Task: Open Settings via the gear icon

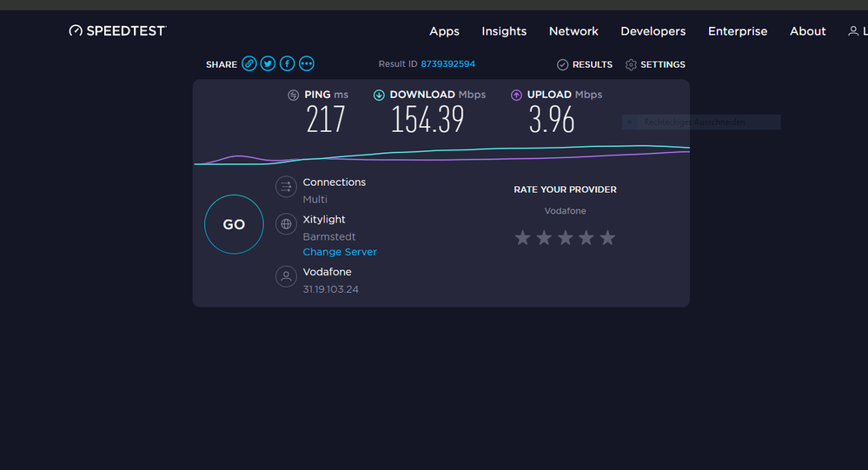Action: pyautogui.click(x=631, y=65)
